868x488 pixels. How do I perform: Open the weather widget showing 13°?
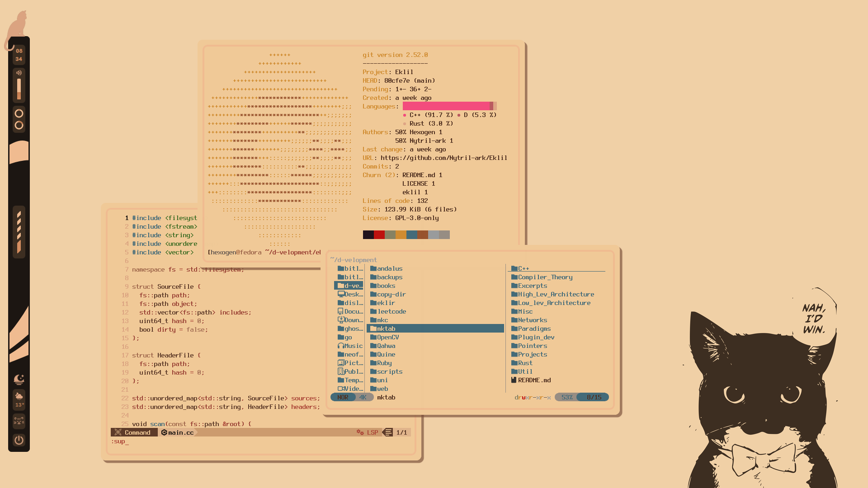tap(19, 400)
